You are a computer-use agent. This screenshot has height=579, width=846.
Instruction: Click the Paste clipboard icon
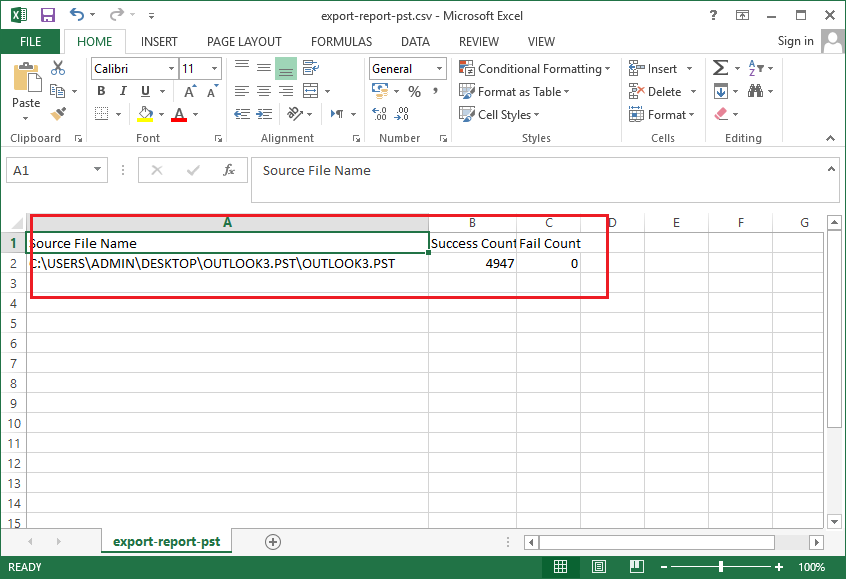tap(26, 78)
